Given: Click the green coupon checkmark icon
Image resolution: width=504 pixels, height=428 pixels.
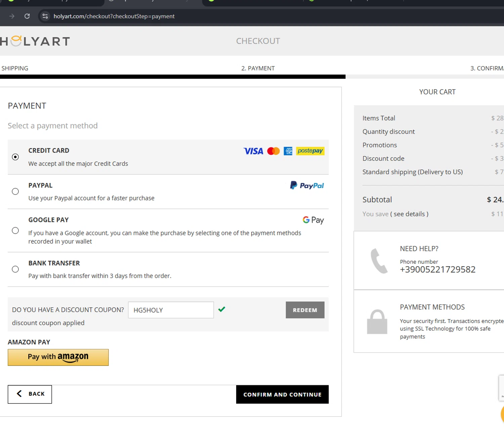Looking at the screenshot, I should [222, 309].
